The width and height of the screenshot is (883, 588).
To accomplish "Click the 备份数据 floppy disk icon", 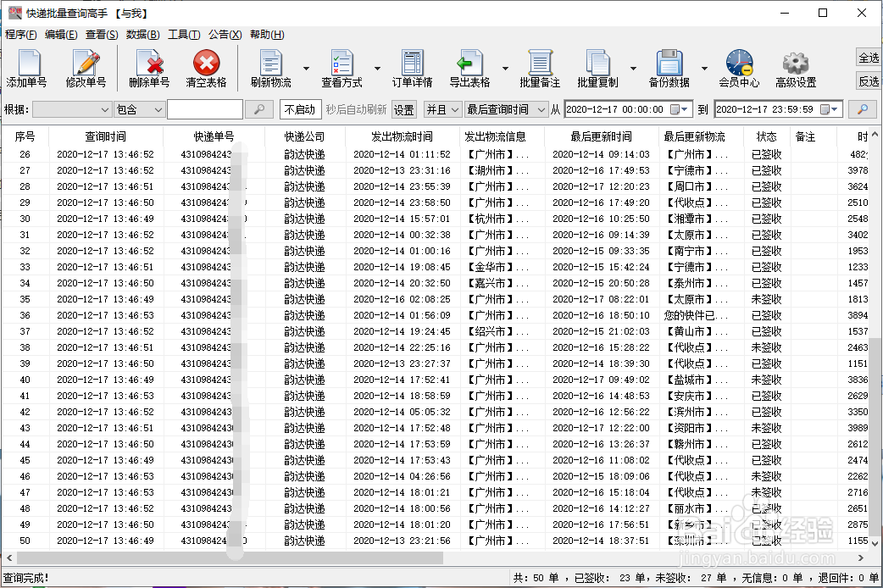I will click(x=669, y=68).
